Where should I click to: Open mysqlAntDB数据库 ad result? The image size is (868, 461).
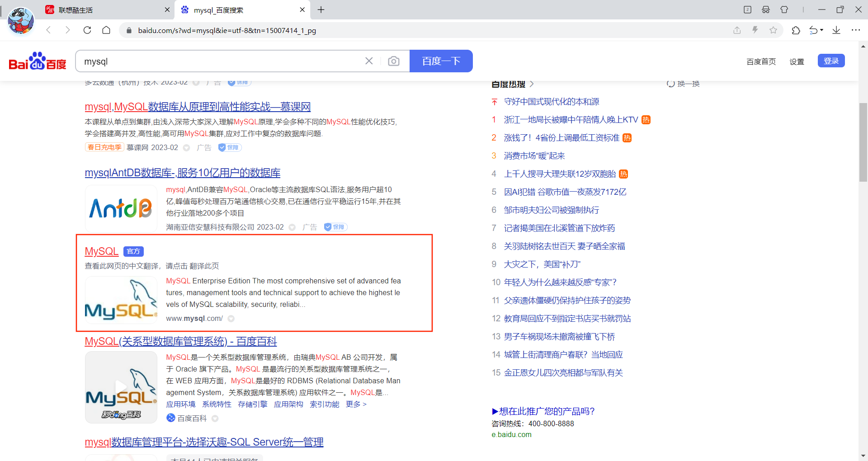(183, 173)
